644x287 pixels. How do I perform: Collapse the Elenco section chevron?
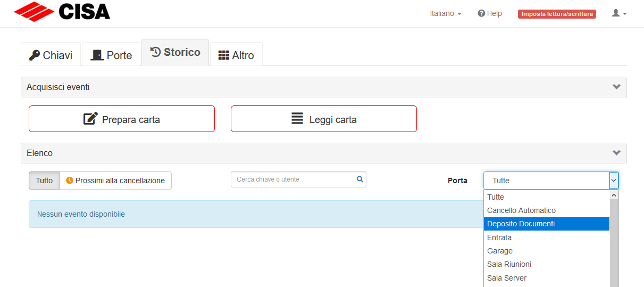(616, 153)
